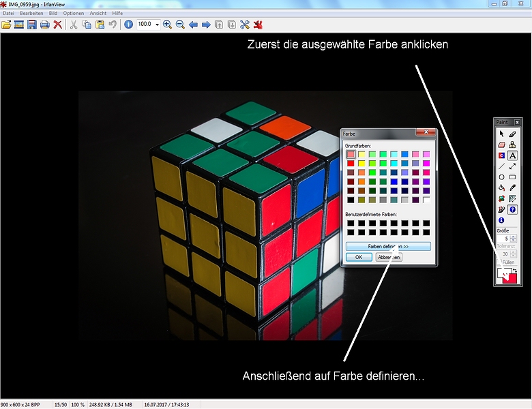The width and height of the screenshot is (532, 409).
Task: Open the Datei menu
Action: coord(8,13)
